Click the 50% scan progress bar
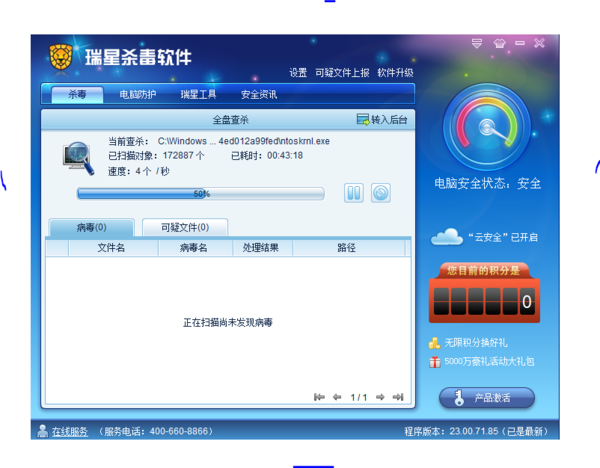The image size is (600, 468). pyautogui.click(x=201, y=194)
